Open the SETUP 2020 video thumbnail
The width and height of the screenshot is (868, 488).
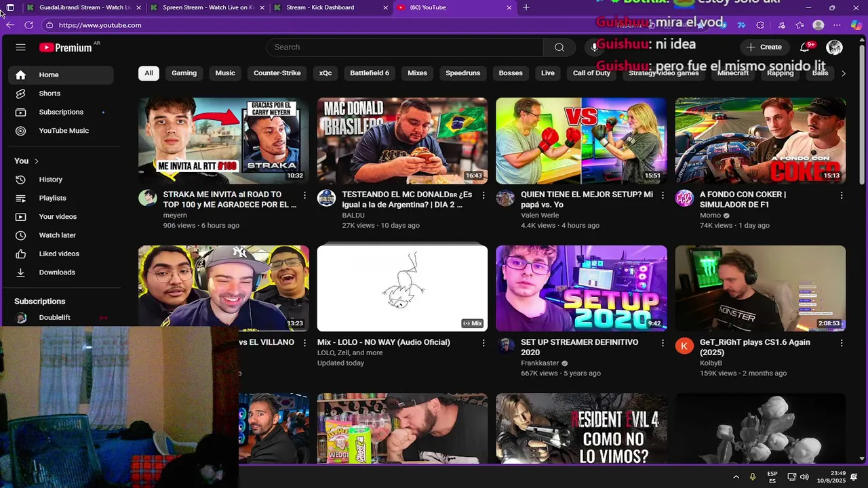(581, 288)
